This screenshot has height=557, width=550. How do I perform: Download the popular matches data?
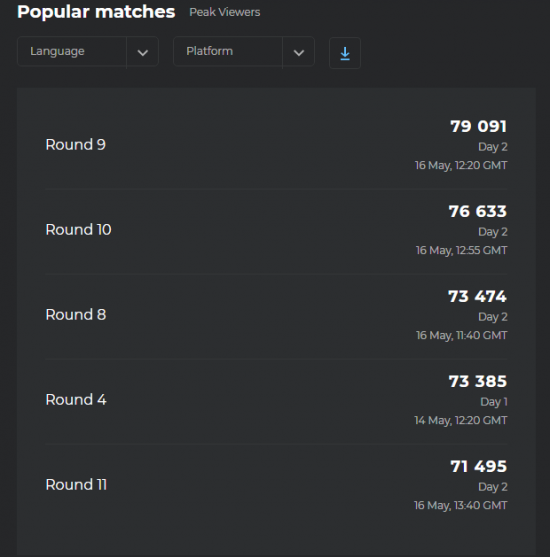[345, 53]
